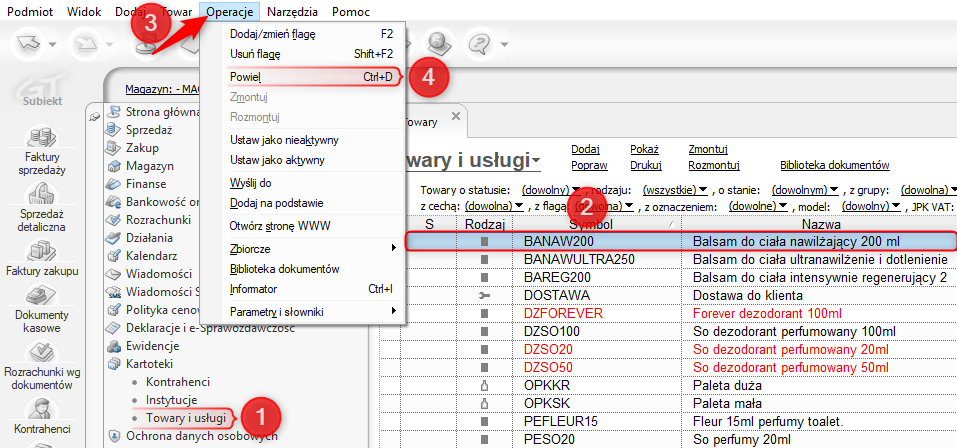Open Faktury zakupu shortcut icon
The height and width of the screenshot is (448, 957).
pos(42,251)
